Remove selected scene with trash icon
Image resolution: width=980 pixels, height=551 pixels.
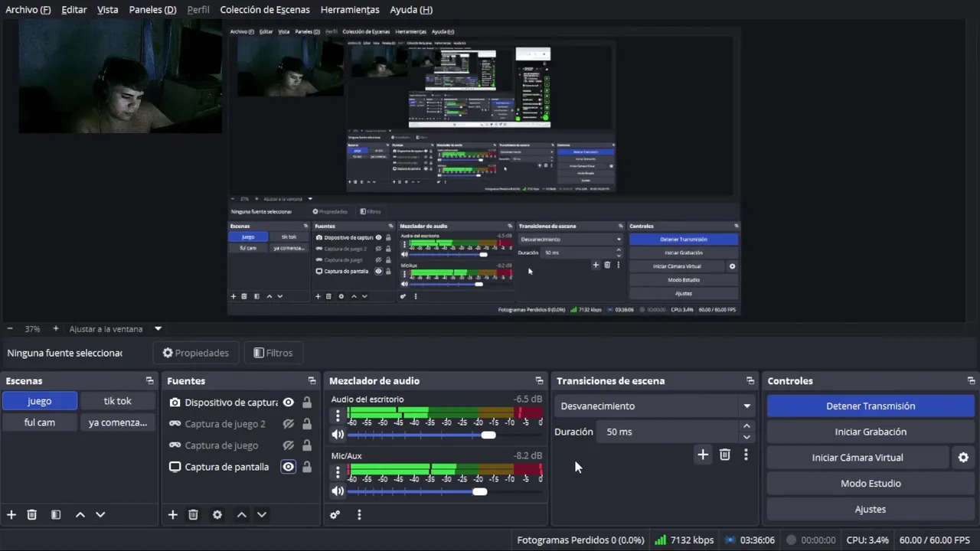pos(31,515)
